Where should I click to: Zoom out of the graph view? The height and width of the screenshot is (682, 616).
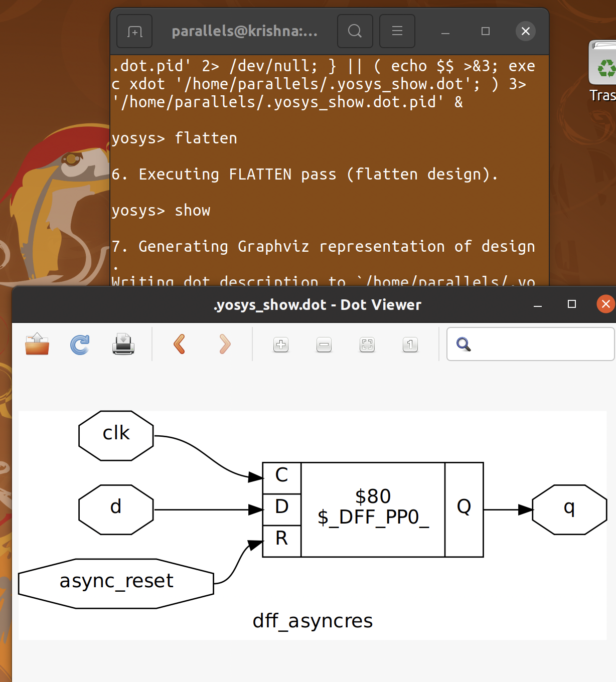point(324,345)
